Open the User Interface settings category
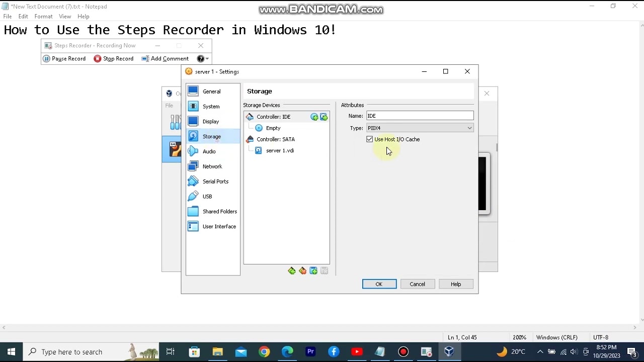644x362 pixels. (x=213, y=227)
